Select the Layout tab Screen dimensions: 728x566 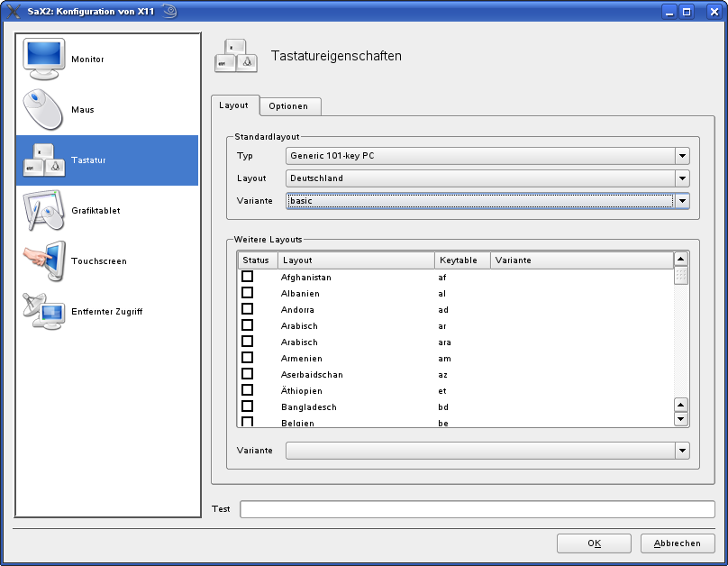tap(233, 105)
